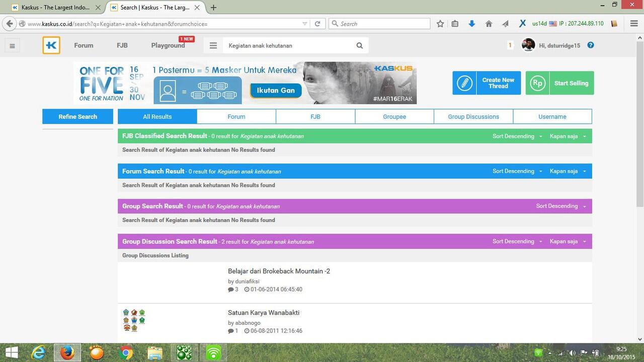The image size is (644, 362).
Task: Switch to the Forum results tab
Action: pos(236,117)
